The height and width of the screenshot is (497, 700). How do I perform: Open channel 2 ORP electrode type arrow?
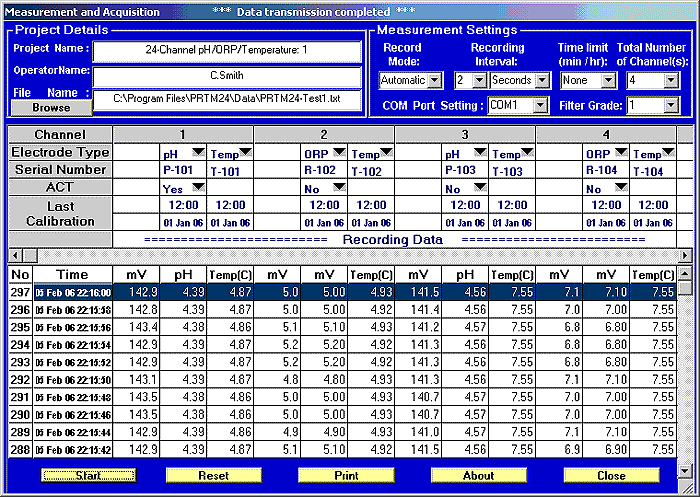[340, 152]
